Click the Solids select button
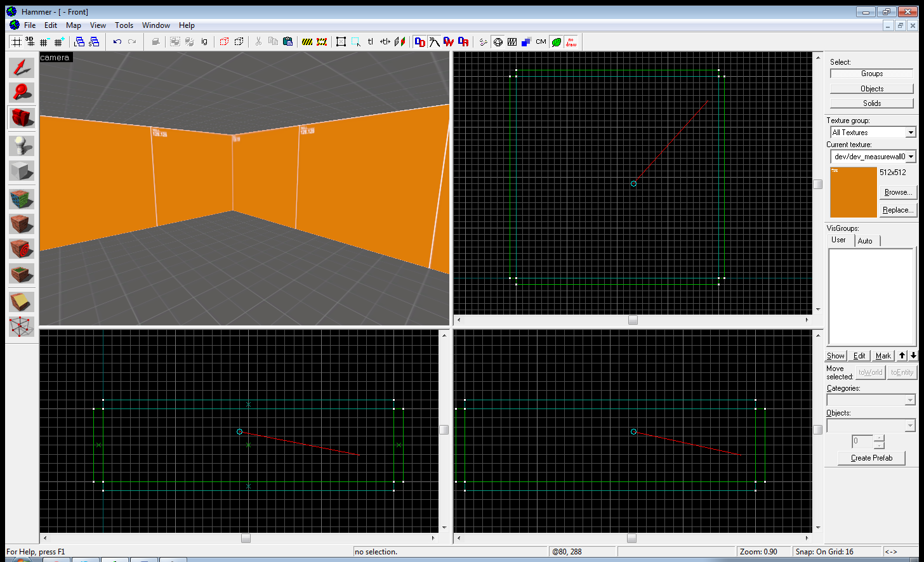This screenshot has height=562, width=924. pyautogui.click(x=872, y=103)
